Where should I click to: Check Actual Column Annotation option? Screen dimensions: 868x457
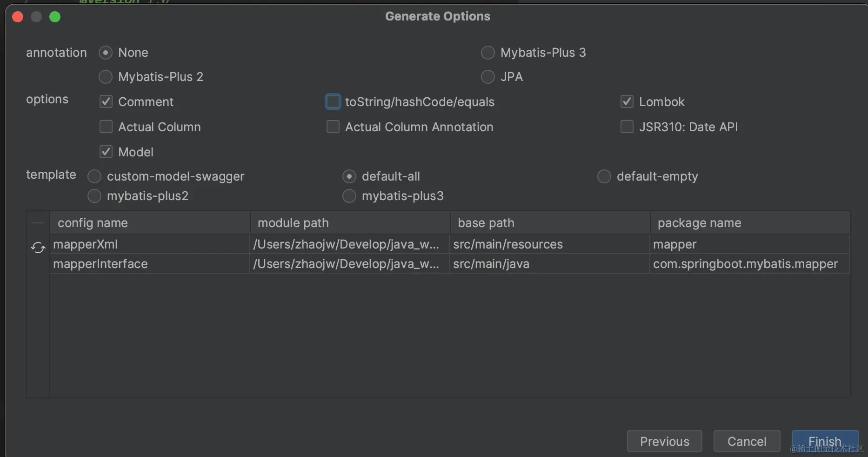pyautogui.click(x=333, y=127)
